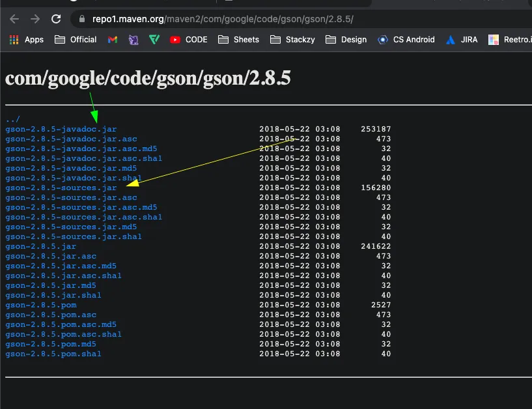Open the Apps grid bookmark
Viewport: 532px width, 409px height.
coord(27,40)
